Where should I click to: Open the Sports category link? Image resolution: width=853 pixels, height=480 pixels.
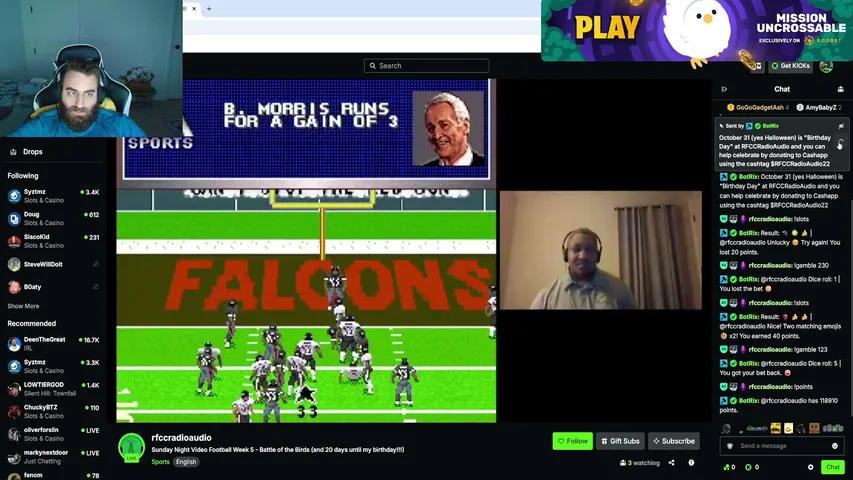pyautogui.click(x=160, y=461)
